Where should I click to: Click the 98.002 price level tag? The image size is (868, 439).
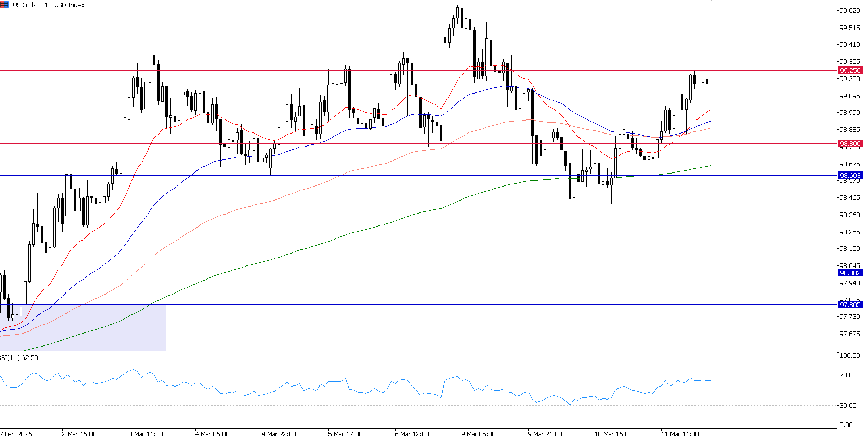point(850,273)
